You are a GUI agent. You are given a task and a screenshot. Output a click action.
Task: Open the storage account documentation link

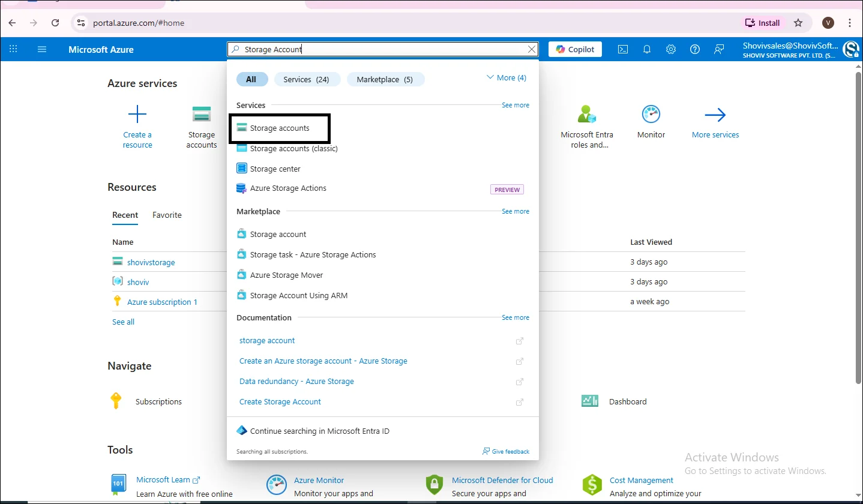point(267,341)
